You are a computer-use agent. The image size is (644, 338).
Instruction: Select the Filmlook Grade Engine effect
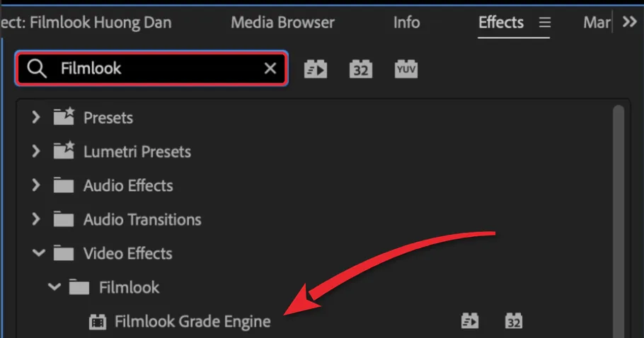point(192,322)
